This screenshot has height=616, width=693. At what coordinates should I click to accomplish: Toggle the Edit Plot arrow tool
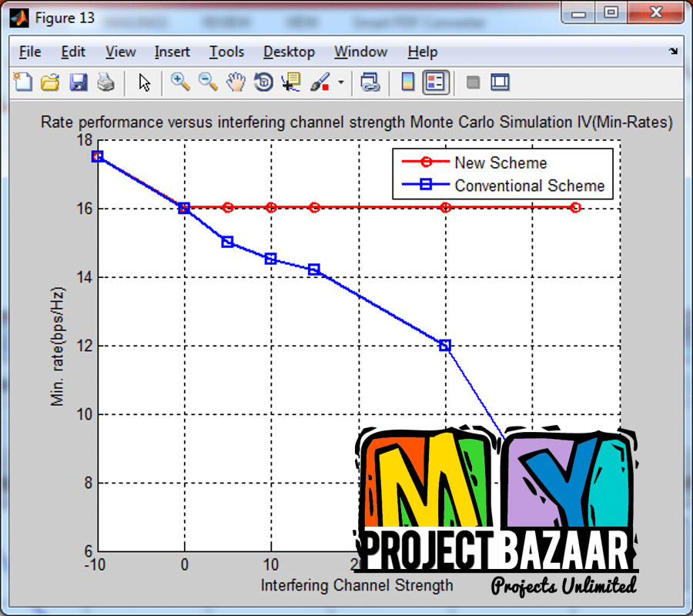pos(144,82)
